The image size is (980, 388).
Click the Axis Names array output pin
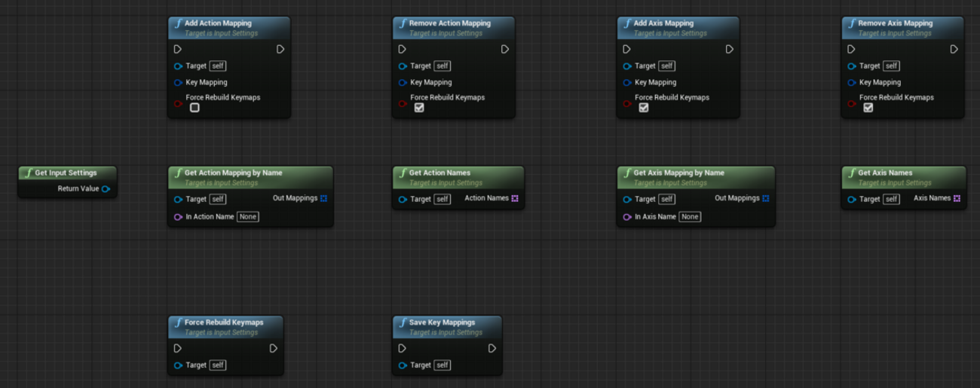[957, 199]
